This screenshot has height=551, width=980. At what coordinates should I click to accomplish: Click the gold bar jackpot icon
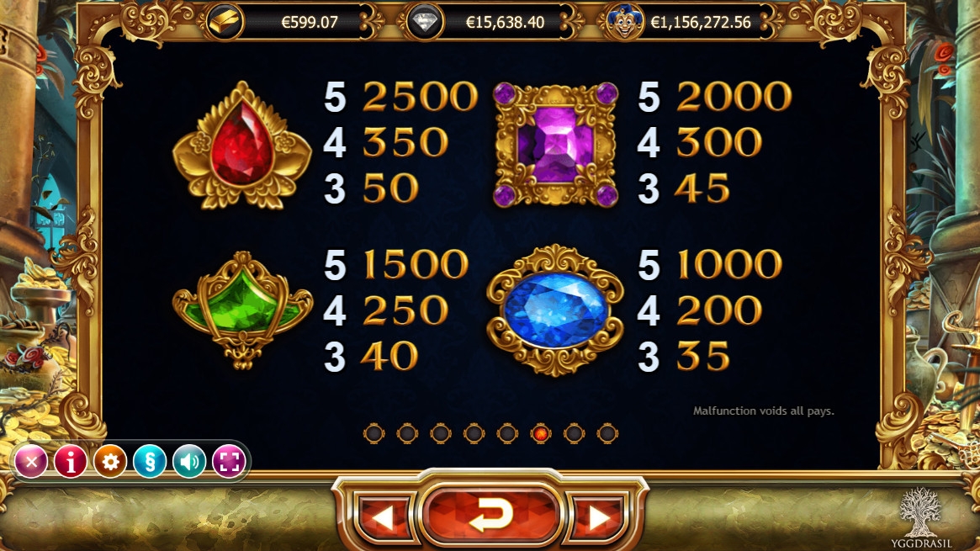[x=224, y=22]
